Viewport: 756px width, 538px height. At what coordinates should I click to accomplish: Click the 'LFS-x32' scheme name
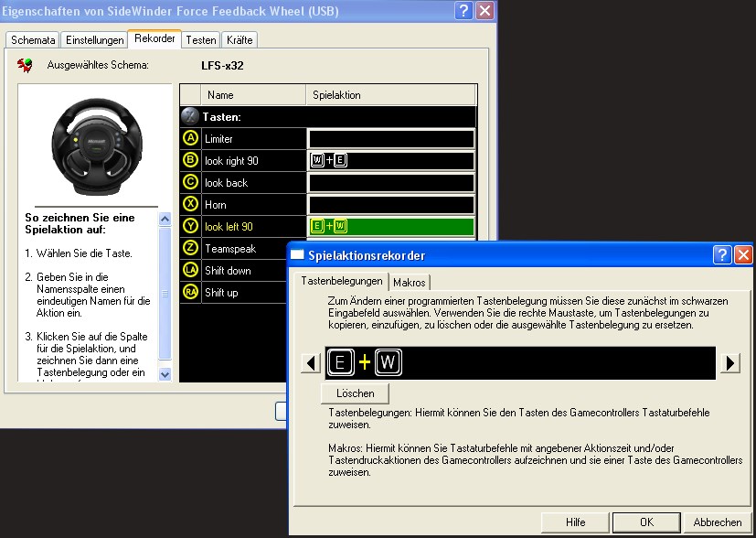(x=222, y=66)
